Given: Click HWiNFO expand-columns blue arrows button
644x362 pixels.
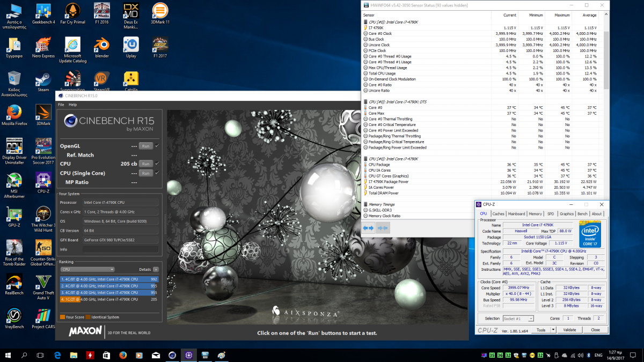Looking at the screenshot, I should [x=368, y=228].
